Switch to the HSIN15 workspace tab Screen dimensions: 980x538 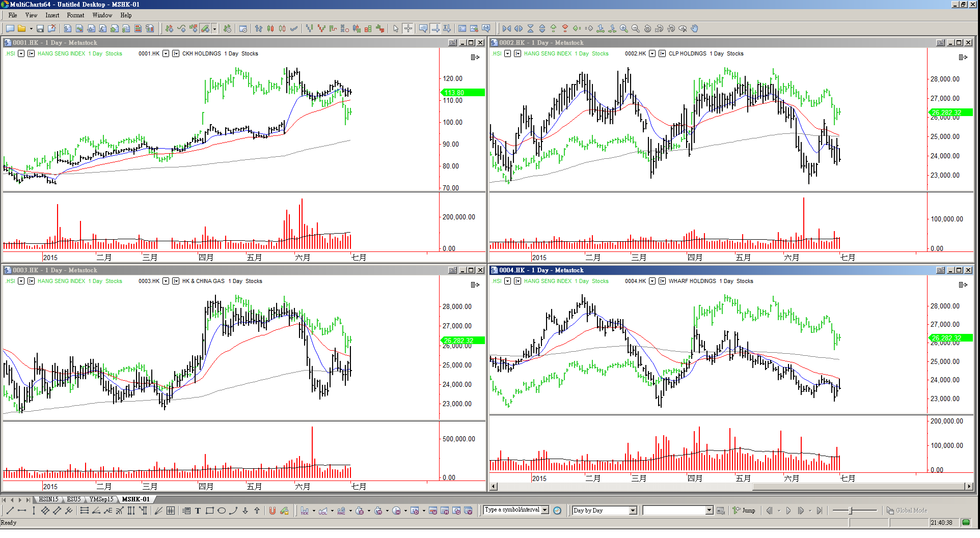pos(48,499)
